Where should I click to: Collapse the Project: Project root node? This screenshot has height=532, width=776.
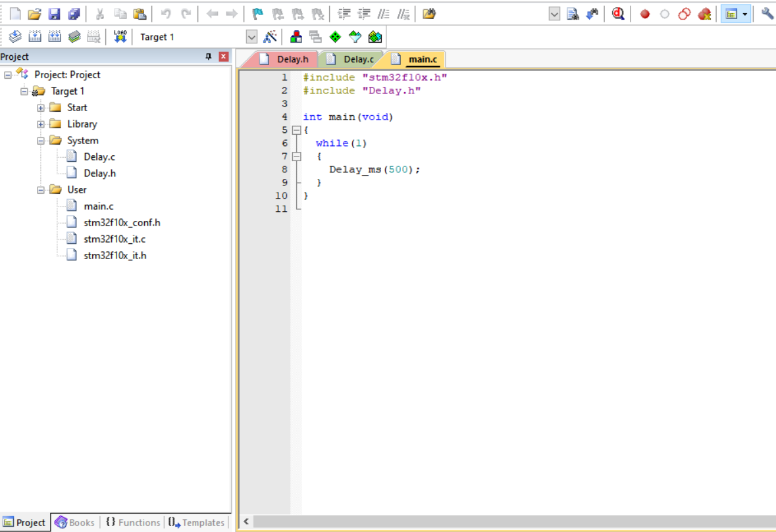8,75
